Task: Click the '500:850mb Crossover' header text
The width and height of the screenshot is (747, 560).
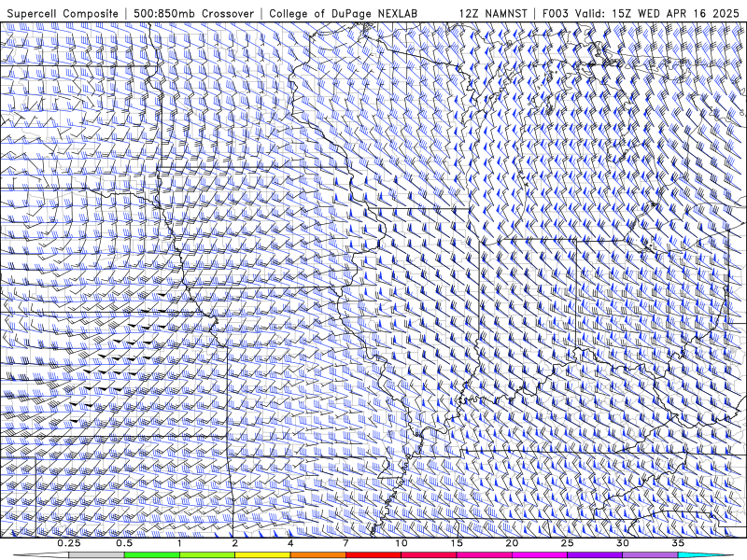Action: (x=193, y=13)
